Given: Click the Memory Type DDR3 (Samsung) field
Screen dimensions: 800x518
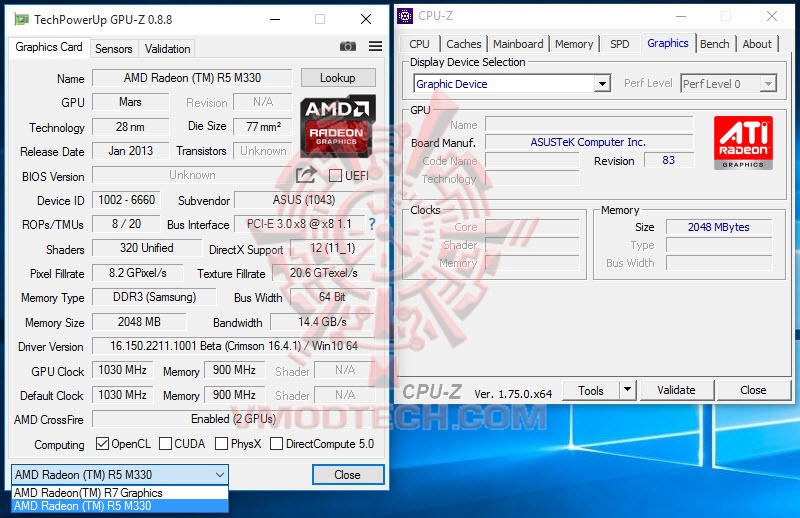Looking at the screenshot, I should (154, 297).
